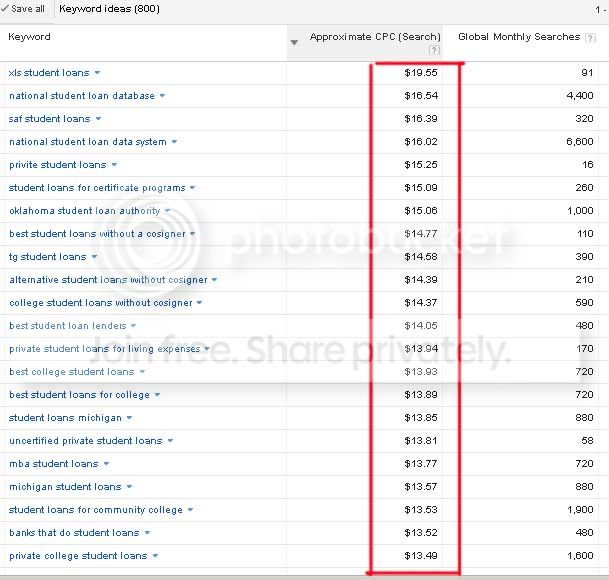Expand arrow for best student loans without a cosigner
The width and height of the screenshot is (609, 580).
pos(193,233)
